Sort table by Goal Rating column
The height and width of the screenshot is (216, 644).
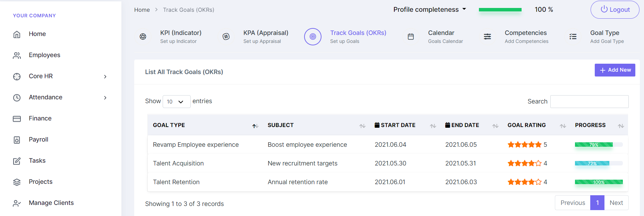click(563, 126)
